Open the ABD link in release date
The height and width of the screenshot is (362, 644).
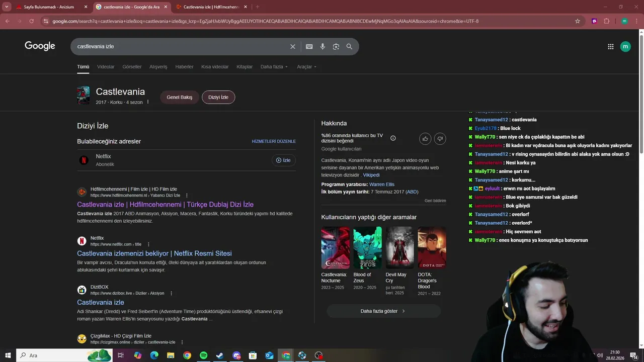[412, 192]
